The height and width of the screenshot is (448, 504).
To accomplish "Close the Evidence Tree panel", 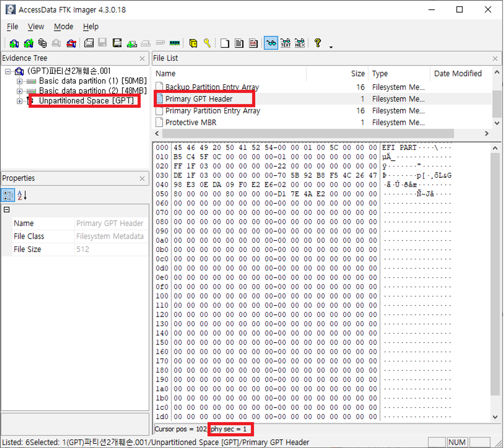I will (x=142, y=59).
